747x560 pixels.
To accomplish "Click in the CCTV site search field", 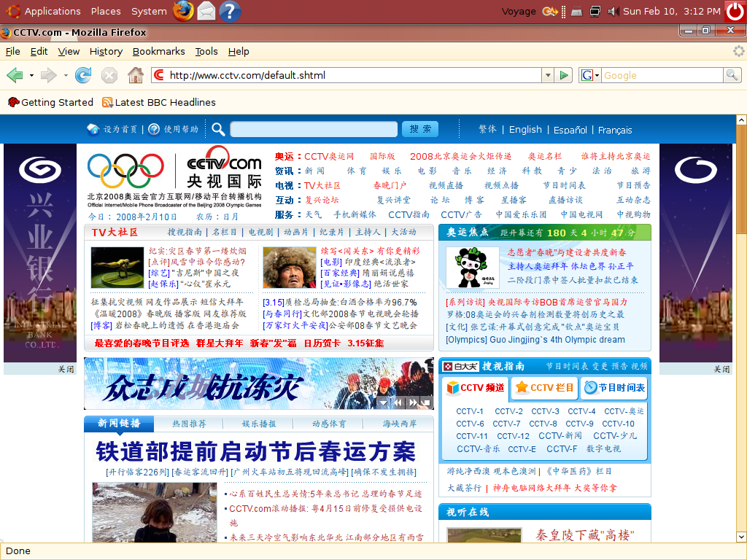I will click(x=314, y=129).
